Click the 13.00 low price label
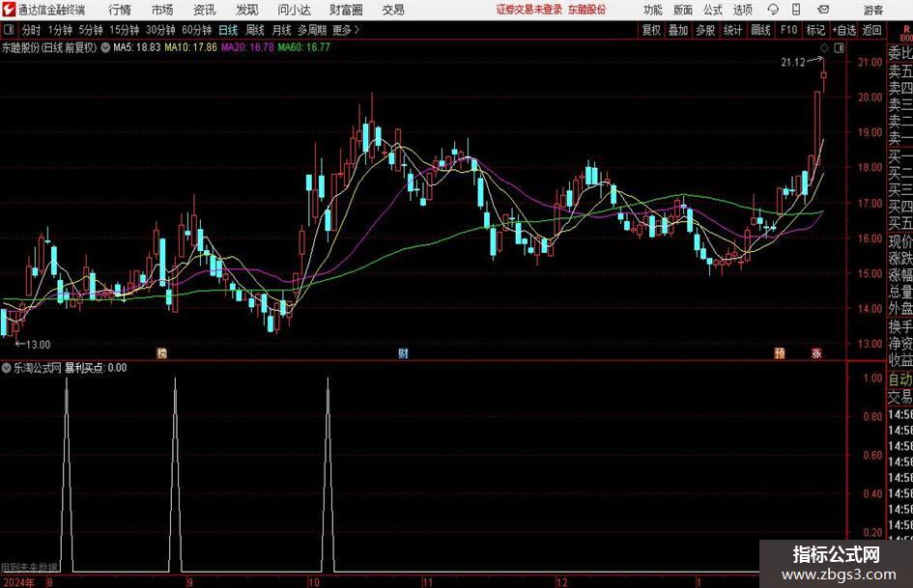 [38, 345]
